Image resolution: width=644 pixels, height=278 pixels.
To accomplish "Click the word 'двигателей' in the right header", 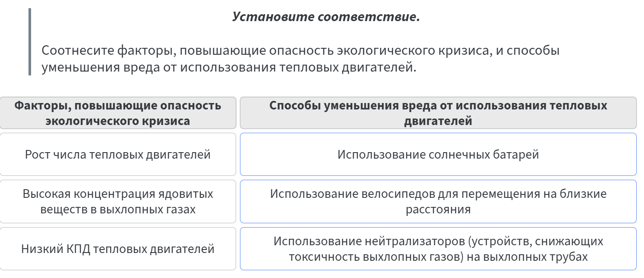I will (438, 122).
